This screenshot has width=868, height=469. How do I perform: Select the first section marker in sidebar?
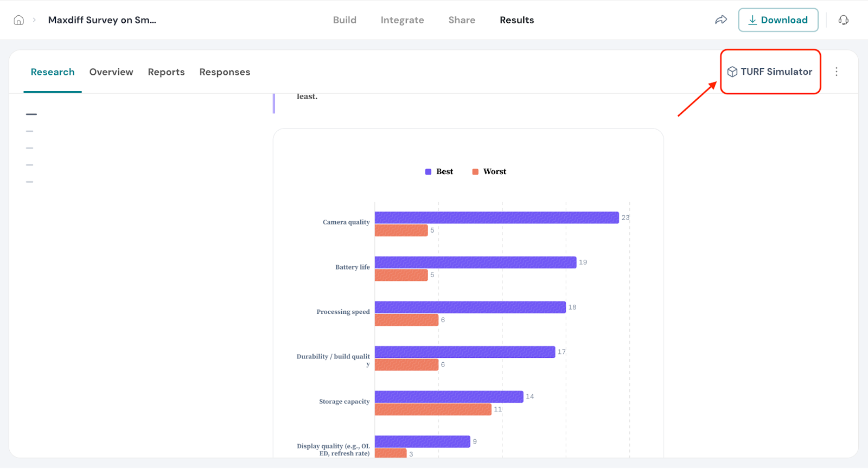click(x=31, y=114)
